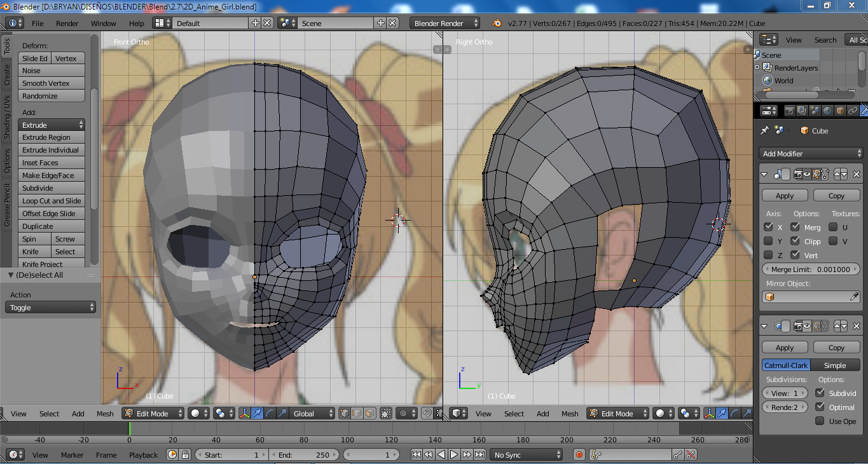Open the Action Toggle dropdown
The image size is (868, 464).
pyautogui.click(x=52, y=307)
